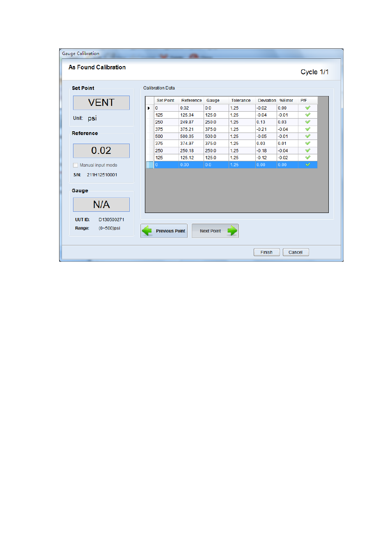Click the Reference column header
The width and height of the screenshot is (392, 554).
[192, 100]
